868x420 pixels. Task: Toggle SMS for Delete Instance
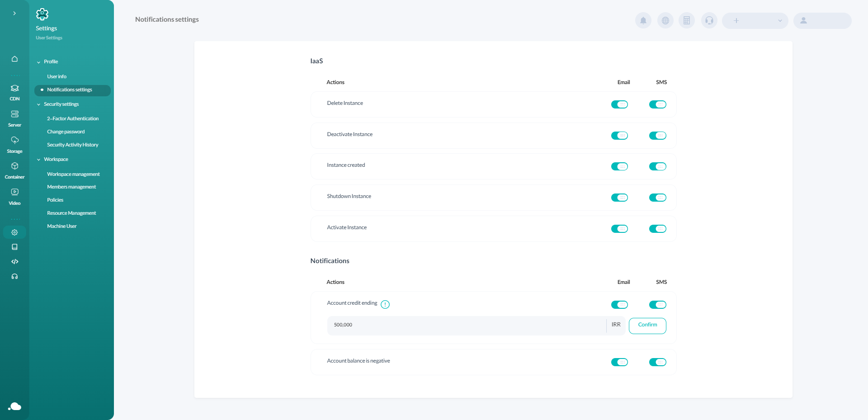[658, 104]
